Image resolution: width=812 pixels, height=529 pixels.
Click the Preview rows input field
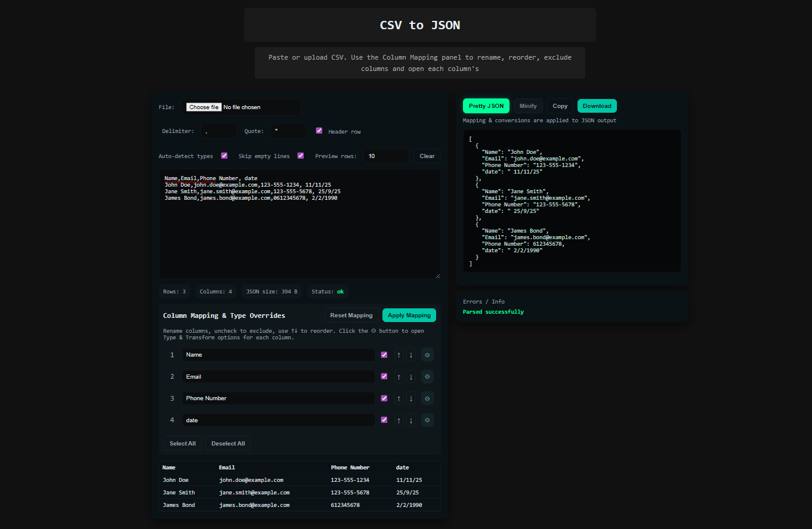coord(386,155)
